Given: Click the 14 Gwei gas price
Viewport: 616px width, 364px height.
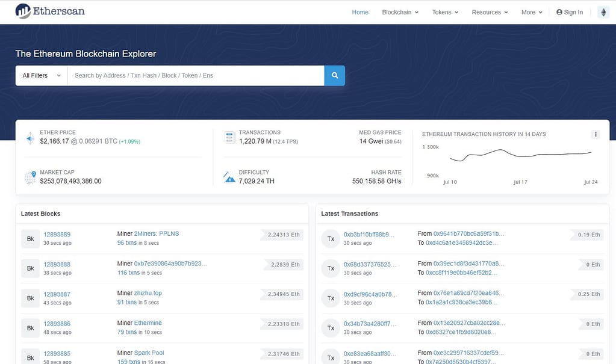Looking at the screenshot, I should pos(372,141).
